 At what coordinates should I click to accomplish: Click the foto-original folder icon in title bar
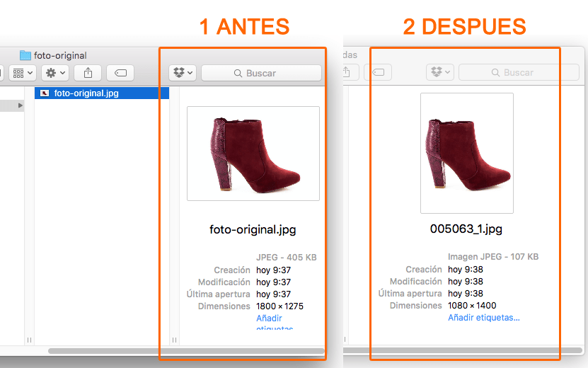click(x=25, y=55)
